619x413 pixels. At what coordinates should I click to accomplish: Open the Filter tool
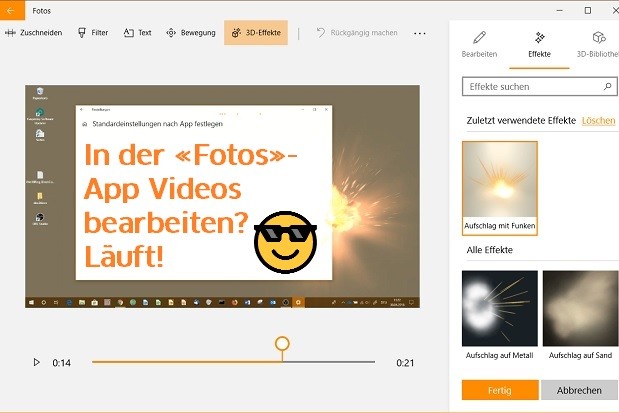pyautogui.click(x=93, y=33)
